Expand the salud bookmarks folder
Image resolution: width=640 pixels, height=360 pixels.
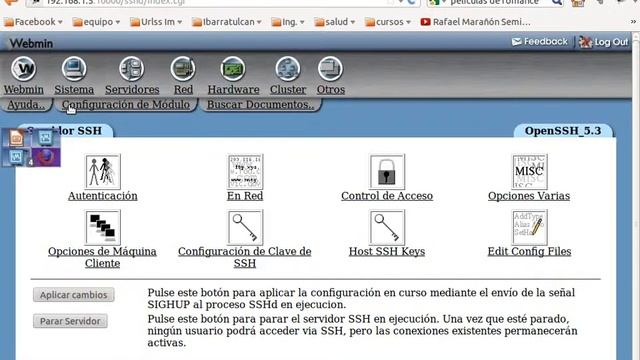[335, 22]
